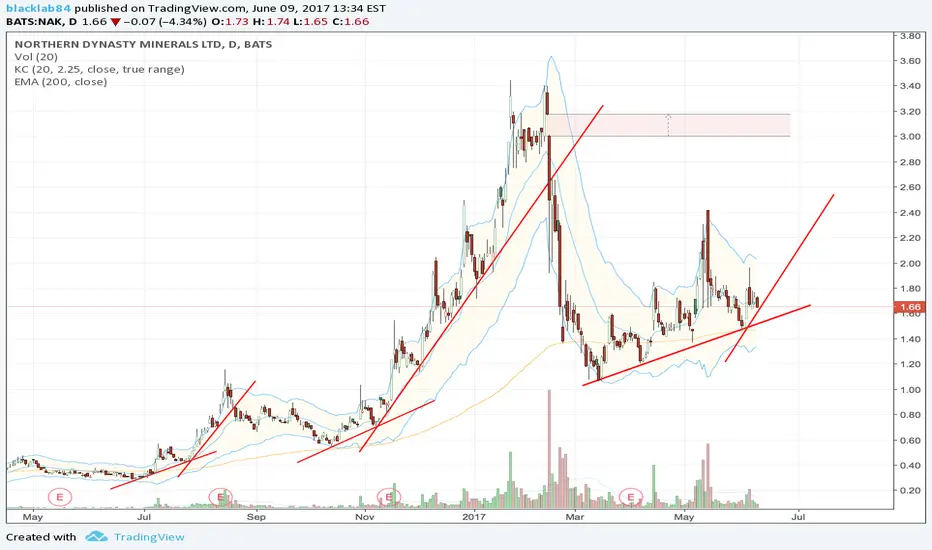
Task: Click the dotted up arrow inside pink zone
Action: pos(668,125)
